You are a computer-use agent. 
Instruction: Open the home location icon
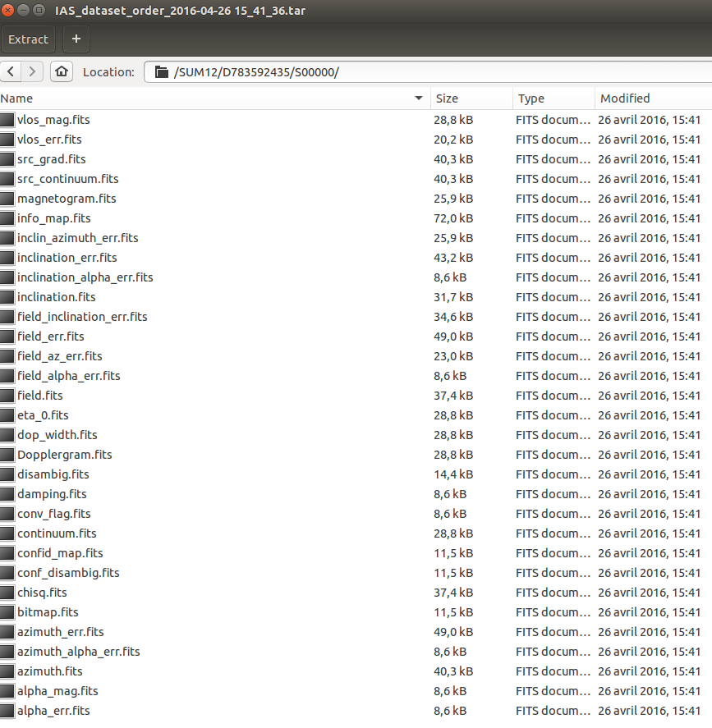click(62, 72)
